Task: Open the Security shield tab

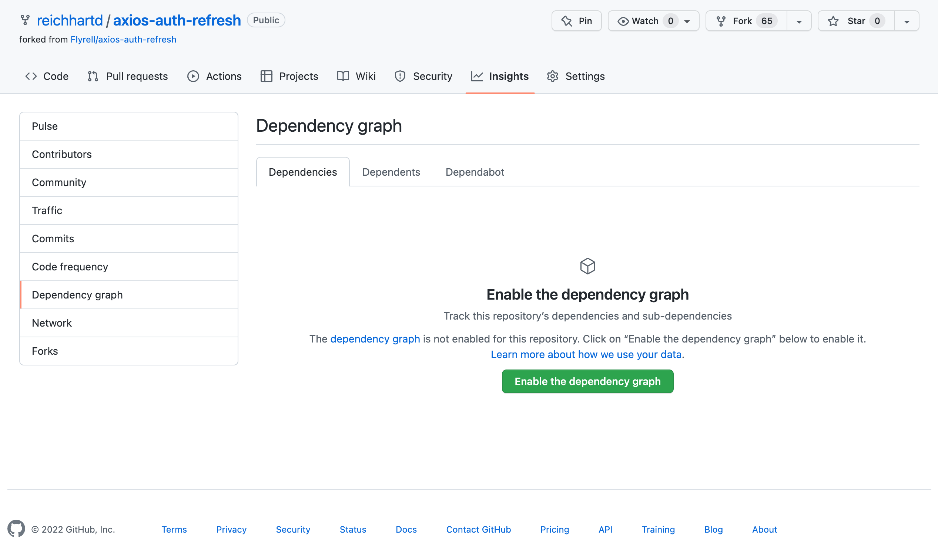Action: [x=423, y=76]
